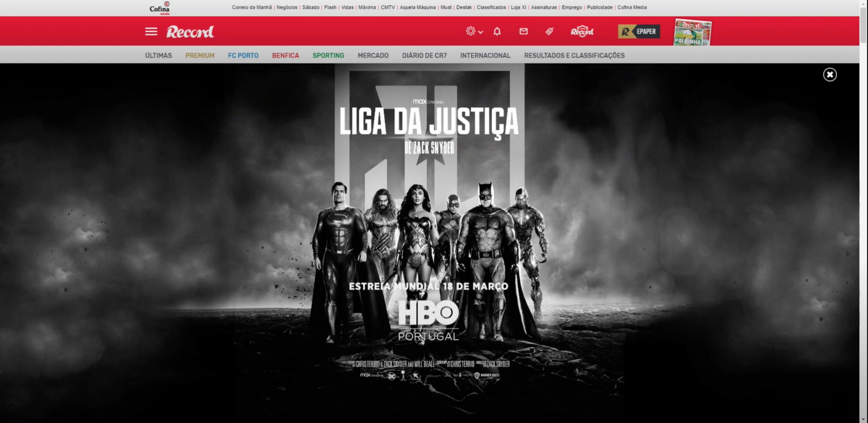This screenshot has height=423, width=868.
Task: Open the BENFICA section
Action: (x=285, y=55)
